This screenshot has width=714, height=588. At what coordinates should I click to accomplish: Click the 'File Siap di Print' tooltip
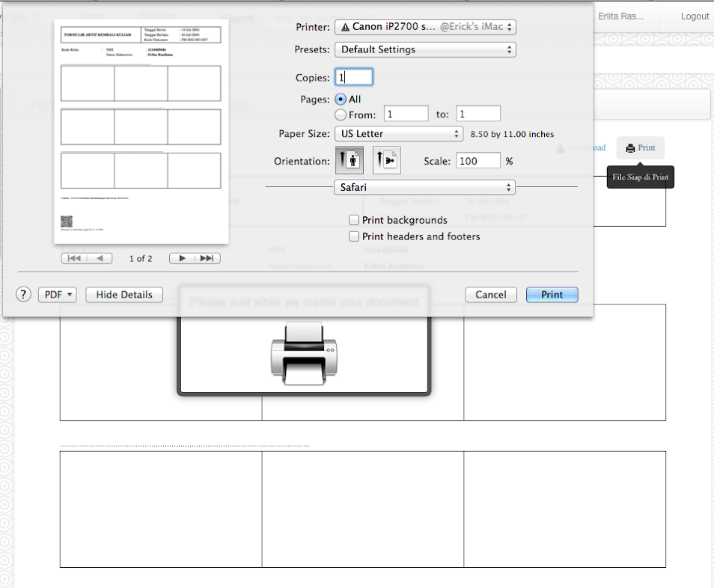pyautogui.click(x=640, y=177)
